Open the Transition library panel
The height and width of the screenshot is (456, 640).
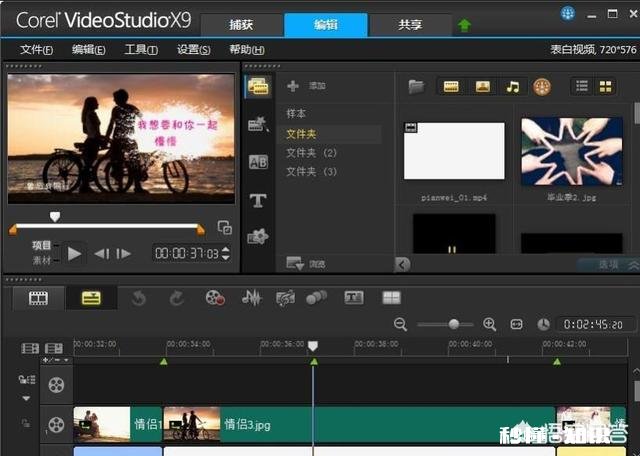(258, 124)
